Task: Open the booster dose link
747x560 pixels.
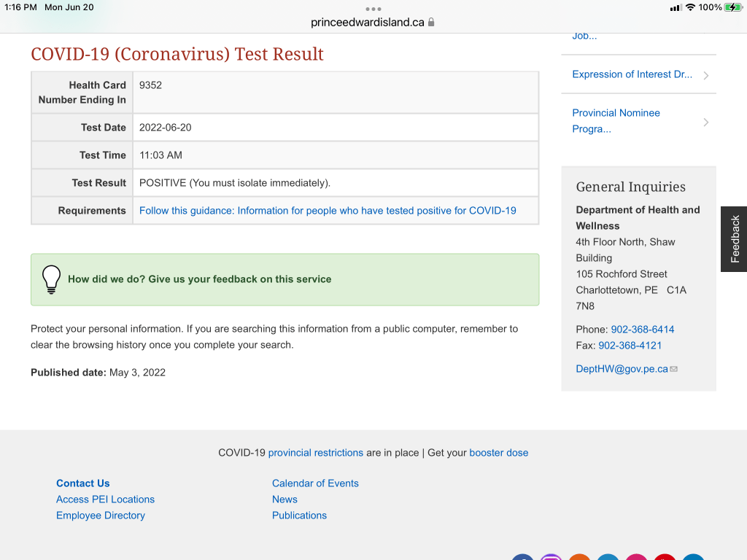Action: tap(498, 453)
